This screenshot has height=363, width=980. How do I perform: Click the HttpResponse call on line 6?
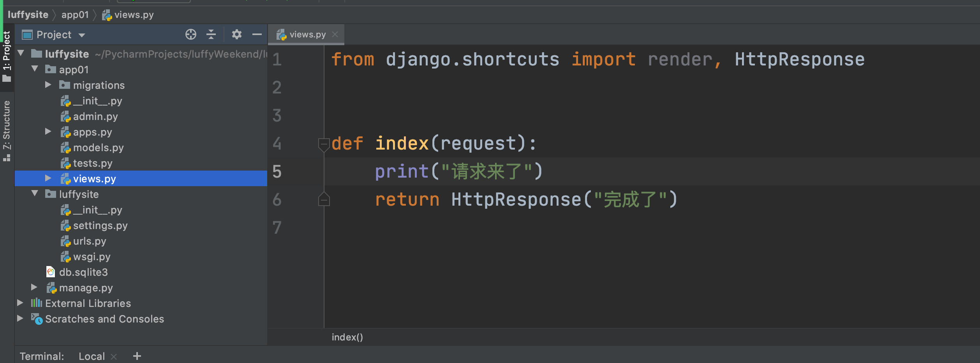516,199
